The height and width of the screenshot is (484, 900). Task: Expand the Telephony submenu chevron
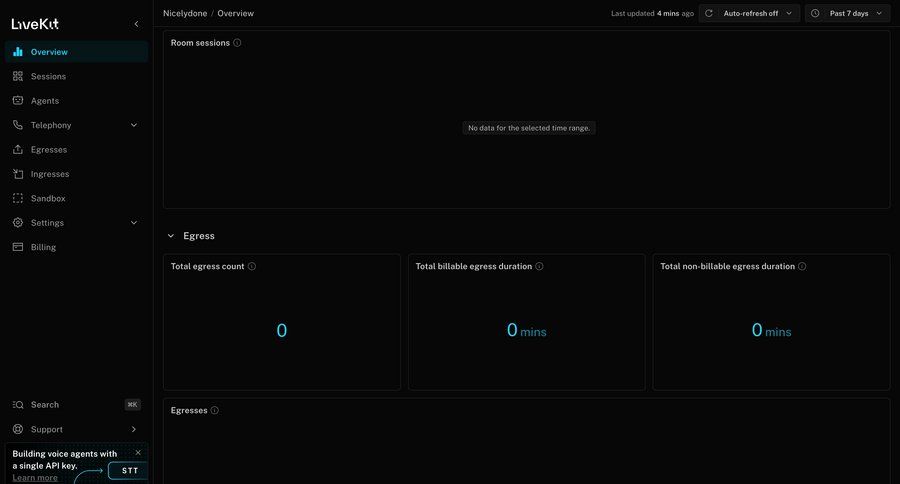(134, 125)
